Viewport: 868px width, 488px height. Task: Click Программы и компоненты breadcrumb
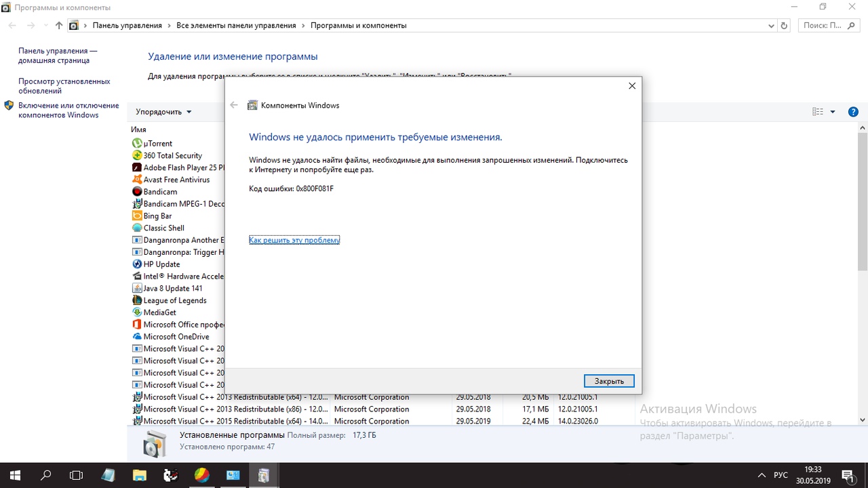pyautogui.click(x=359, y=26)
